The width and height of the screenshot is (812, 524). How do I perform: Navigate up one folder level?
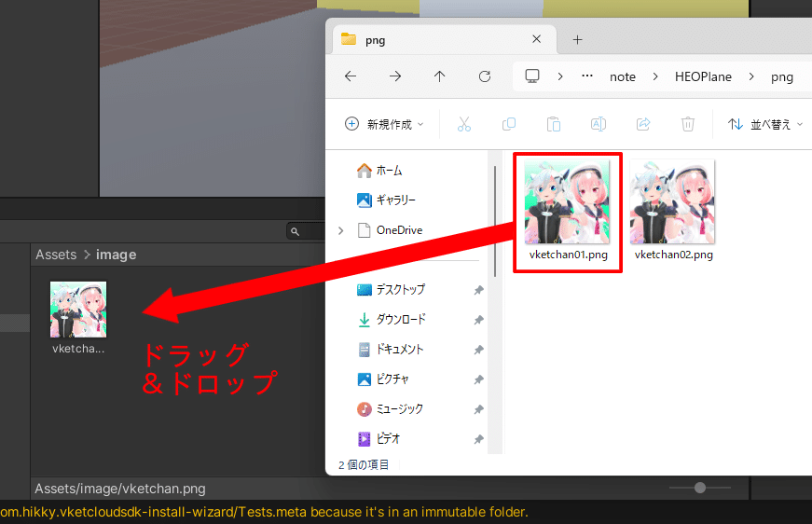pyautogui.click(x=440, y=76)
